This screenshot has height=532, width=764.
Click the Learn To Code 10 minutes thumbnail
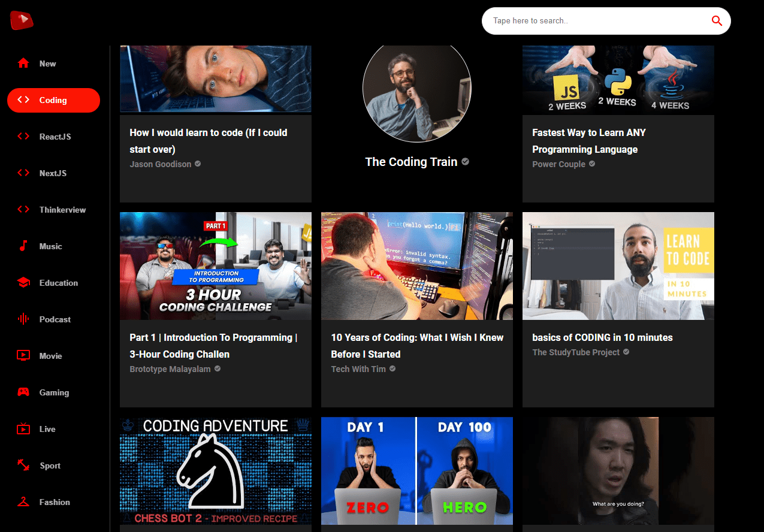pos(618,266)
